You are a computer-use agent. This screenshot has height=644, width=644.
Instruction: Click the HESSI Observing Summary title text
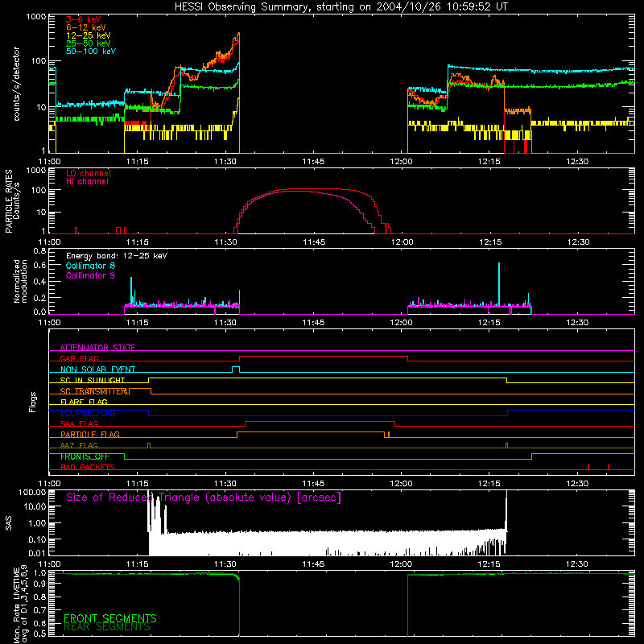pyautogui.click(x=341, y=7)
